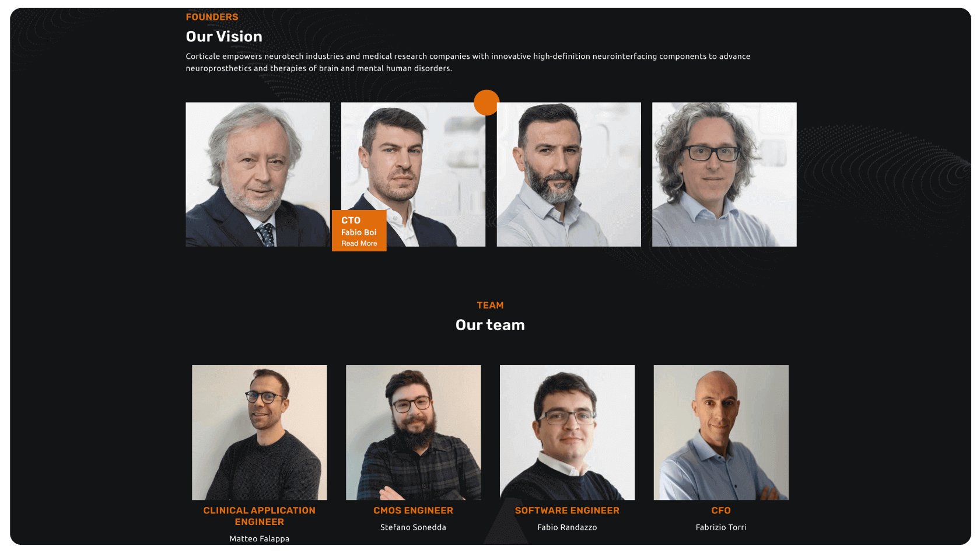
Task: Click the Clinical Application Engineer title
Action: coord(260,516)
